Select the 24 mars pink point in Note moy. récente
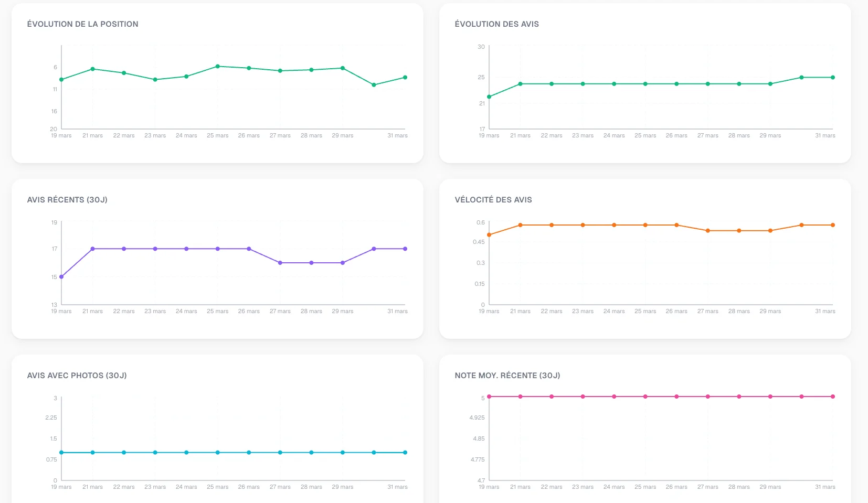868x503 pixels. (614, 397)
